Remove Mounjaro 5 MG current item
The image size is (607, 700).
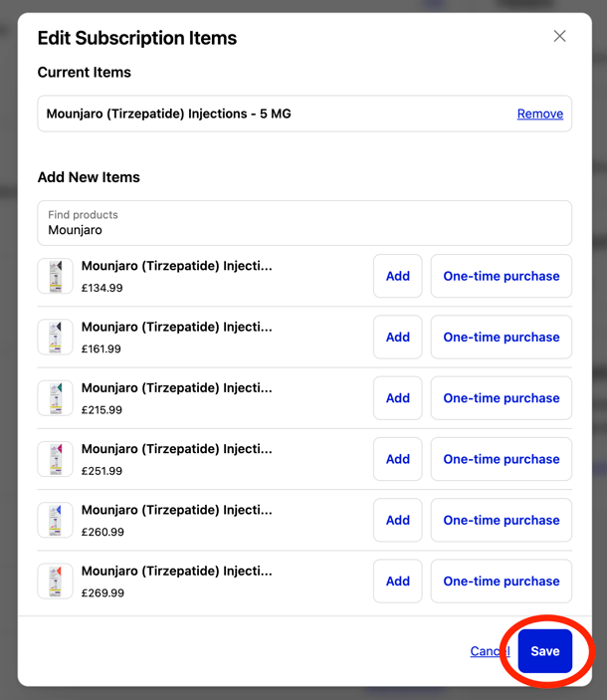539,114
